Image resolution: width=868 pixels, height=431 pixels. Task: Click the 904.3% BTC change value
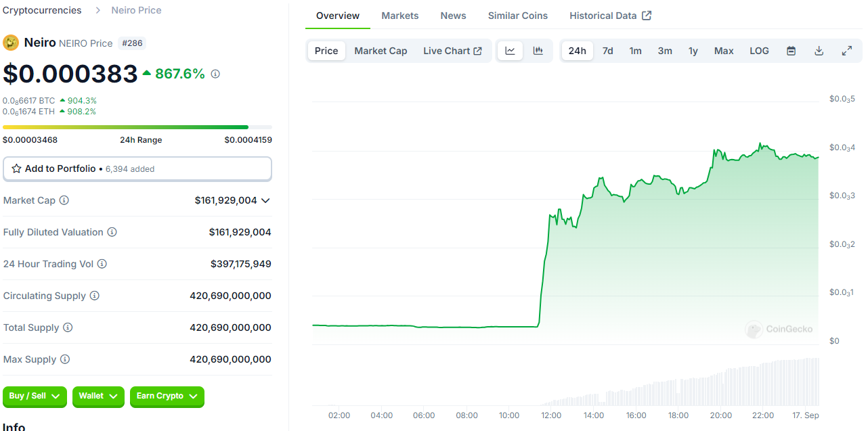point(82,101)
